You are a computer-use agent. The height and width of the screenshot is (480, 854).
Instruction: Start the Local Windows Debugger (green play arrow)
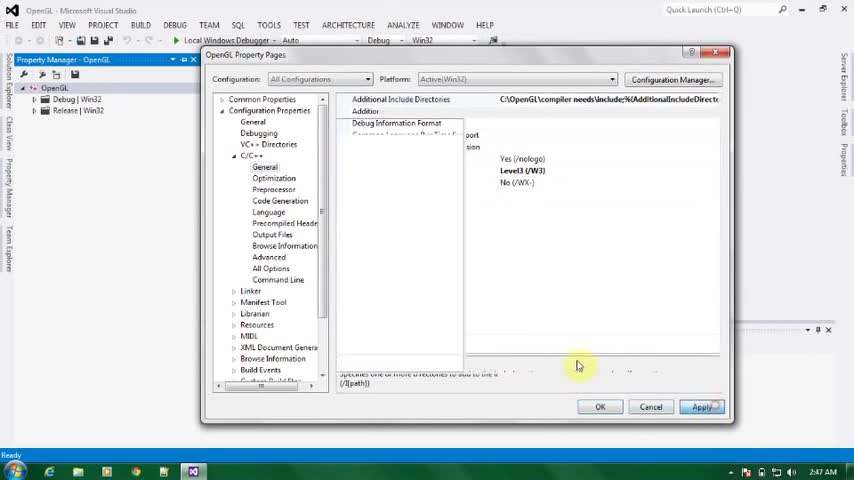click(x=176, y=40)
